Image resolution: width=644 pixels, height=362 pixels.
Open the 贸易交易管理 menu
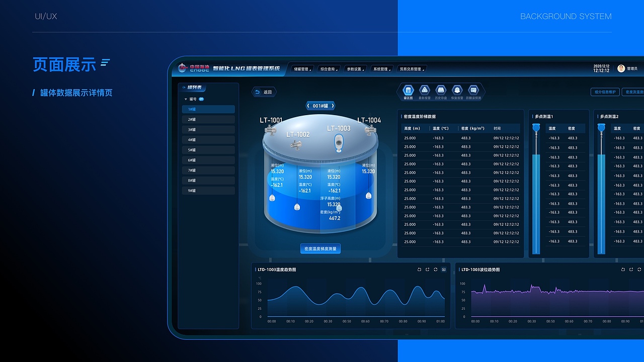click(411, 69)
